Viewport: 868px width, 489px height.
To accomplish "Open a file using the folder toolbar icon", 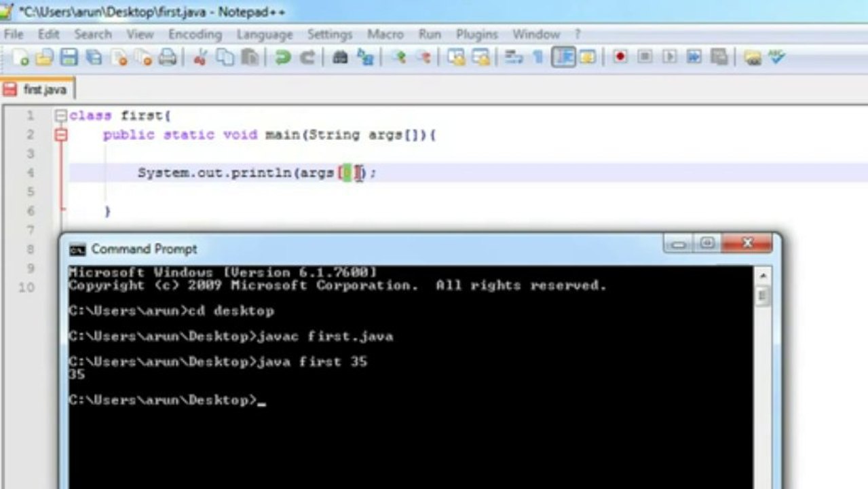I will click(44, 58).
